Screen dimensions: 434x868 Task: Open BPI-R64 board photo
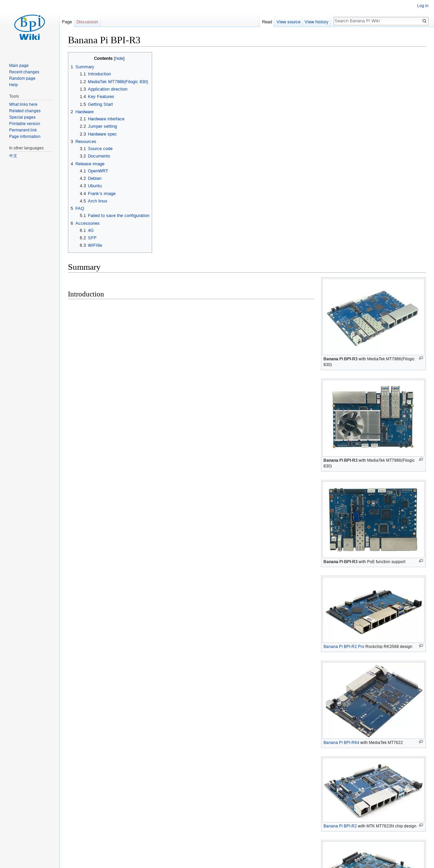click(373, 700)
